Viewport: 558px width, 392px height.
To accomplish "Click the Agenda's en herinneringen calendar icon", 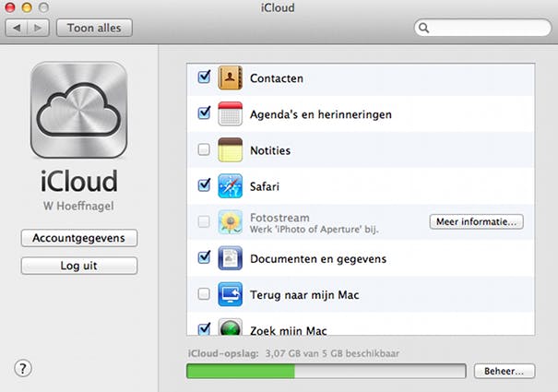I will tap(230, 113).
